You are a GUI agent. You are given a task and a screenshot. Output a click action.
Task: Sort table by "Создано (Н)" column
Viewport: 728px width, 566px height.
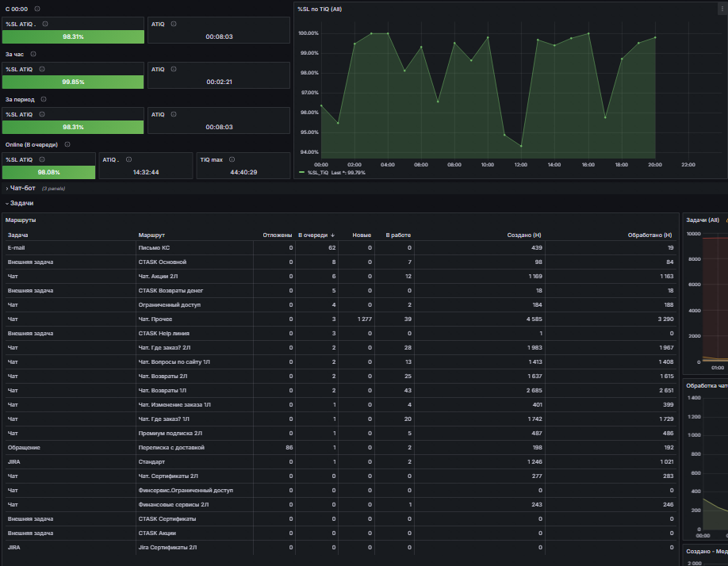523,235
